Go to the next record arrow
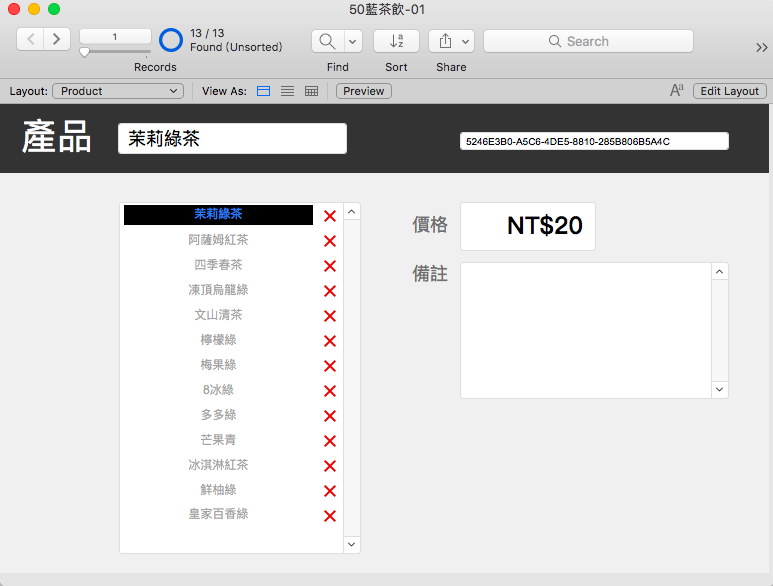Viewport: 773px width, 586px height. click(x=57, y=39)
